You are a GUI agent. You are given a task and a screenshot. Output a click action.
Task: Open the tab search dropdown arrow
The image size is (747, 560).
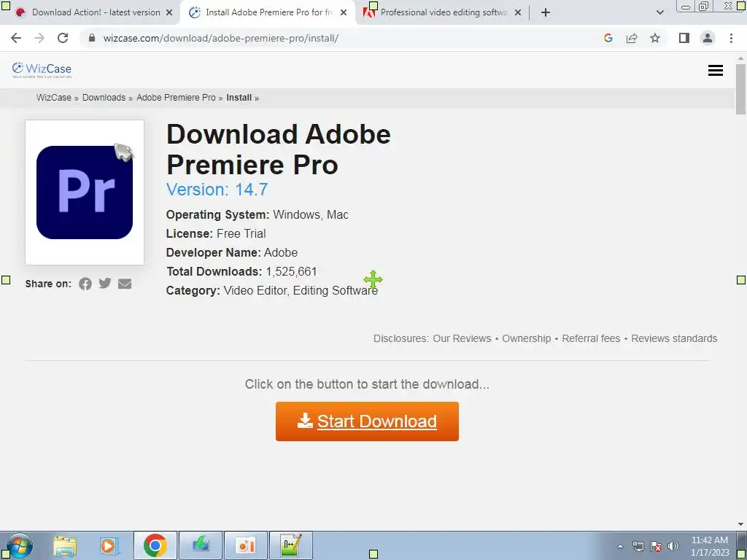click(659, 12)
